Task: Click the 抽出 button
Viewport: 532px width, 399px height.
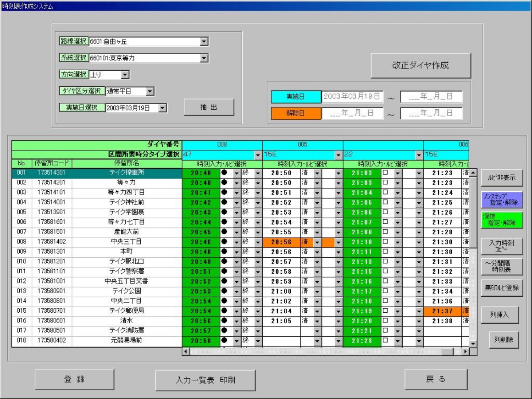Action: (209, 107)
